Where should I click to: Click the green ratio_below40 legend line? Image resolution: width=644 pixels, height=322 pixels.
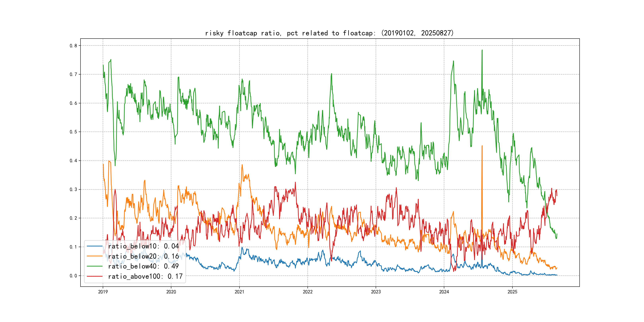[x=94, y=266]
